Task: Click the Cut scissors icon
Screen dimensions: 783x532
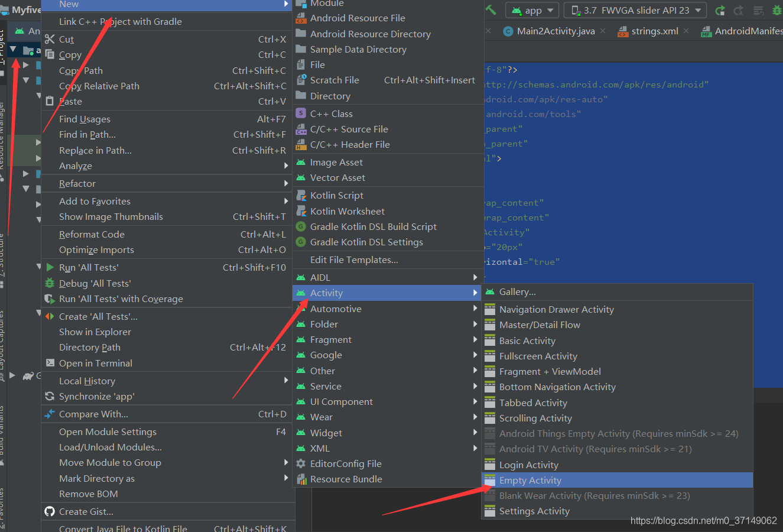Action: click(x=50, y=39)
